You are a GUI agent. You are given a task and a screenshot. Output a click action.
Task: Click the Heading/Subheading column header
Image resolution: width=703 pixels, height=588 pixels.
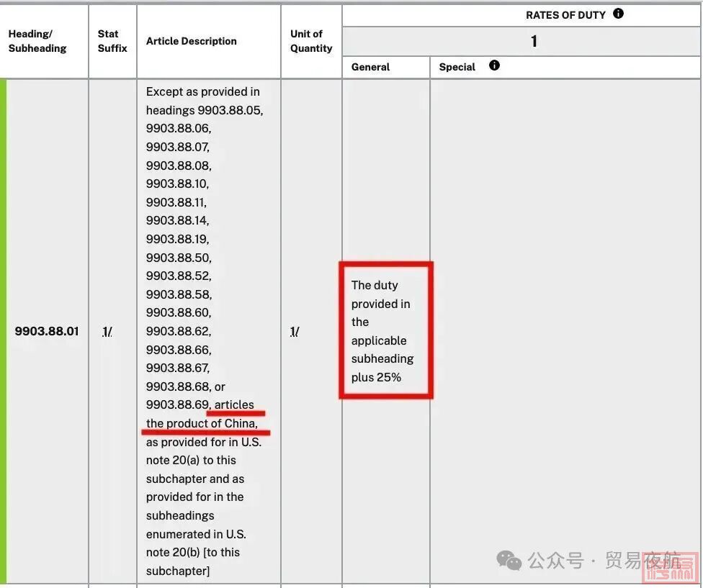[x=37, y=41]
